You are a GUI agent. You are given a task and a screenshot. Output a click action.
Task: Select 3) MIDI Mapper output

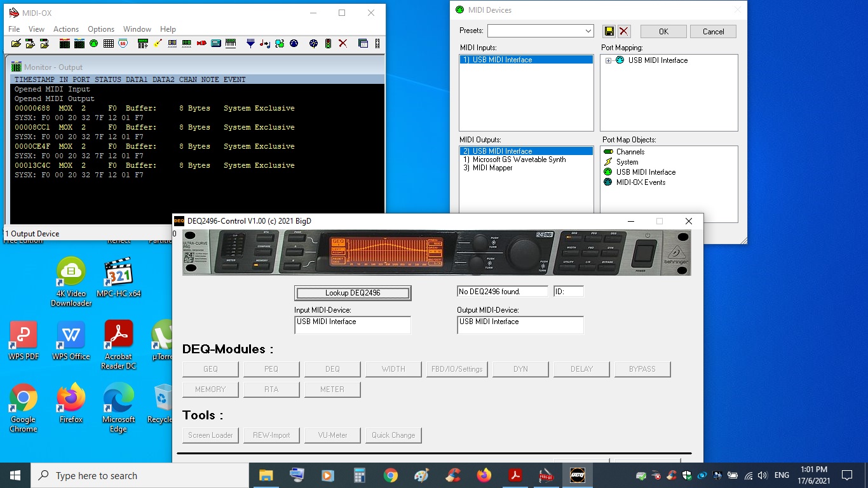click(526, 168)
